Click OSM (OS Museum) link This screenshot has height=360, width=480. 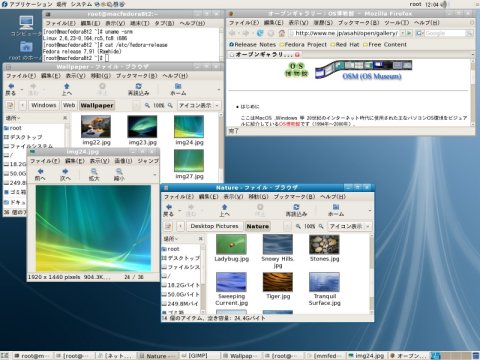(x=372, y=76)
